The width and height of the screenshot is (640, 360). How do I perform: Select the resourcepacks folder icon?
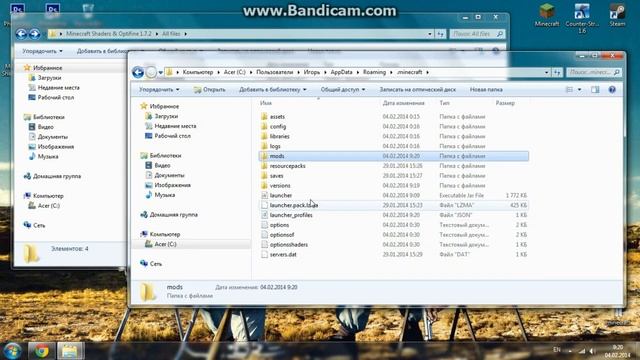click(x=264, y=166)
